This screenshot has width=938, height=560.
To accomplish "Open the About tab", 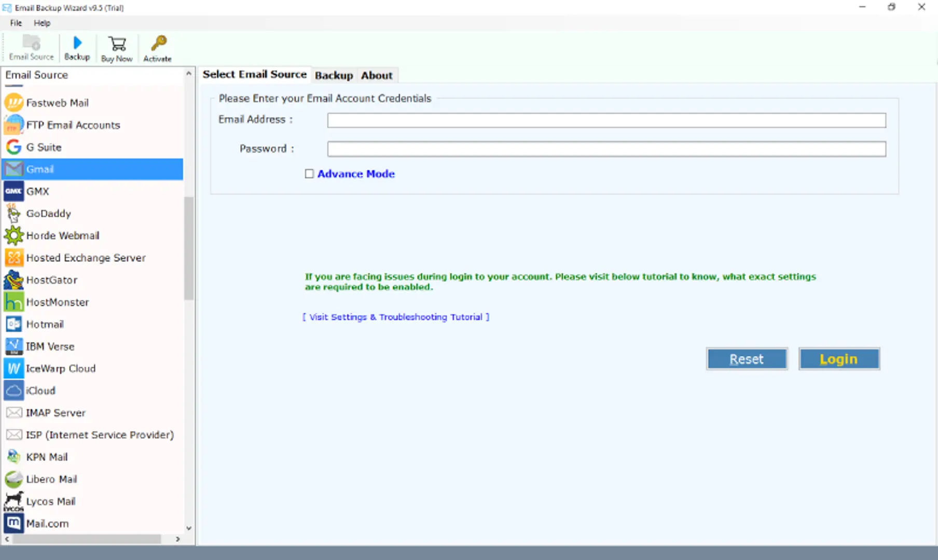I will coord(377,76).
